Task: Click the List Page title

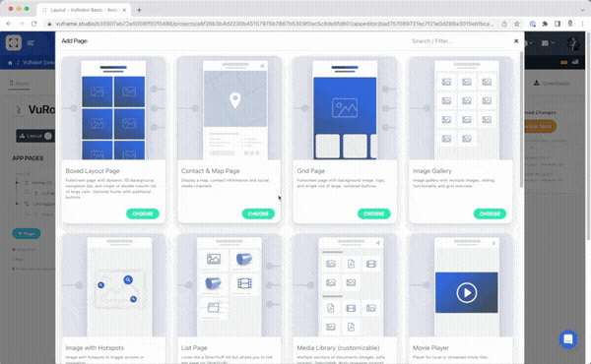Action: coord(194,348)
